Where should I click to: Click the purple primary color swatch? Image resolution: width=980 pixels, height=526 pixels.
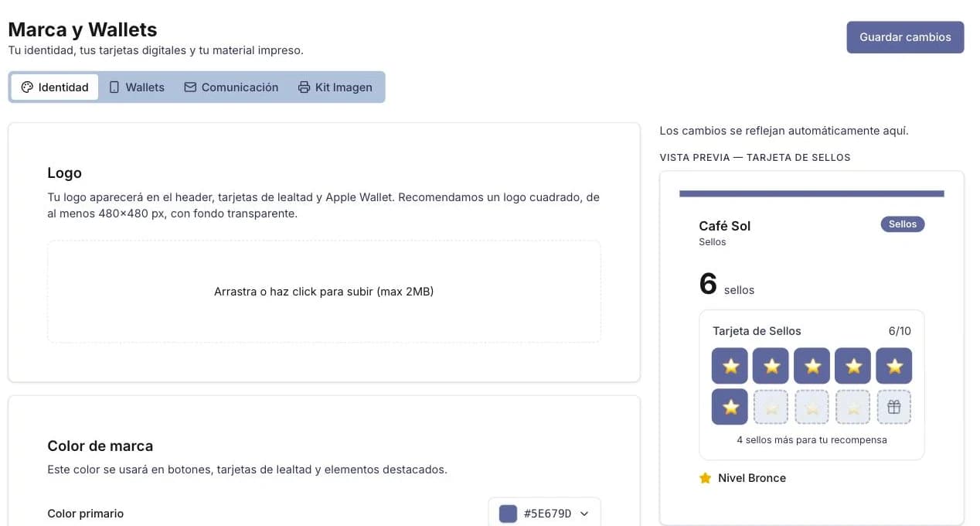[508, 514]
